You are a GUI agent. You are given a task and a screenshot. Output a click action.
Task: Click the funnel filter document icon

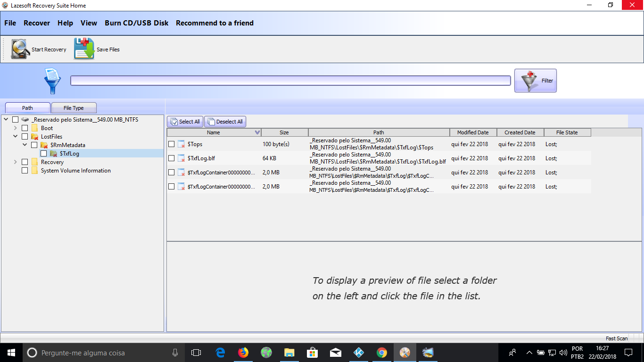(x=52, y=81)
